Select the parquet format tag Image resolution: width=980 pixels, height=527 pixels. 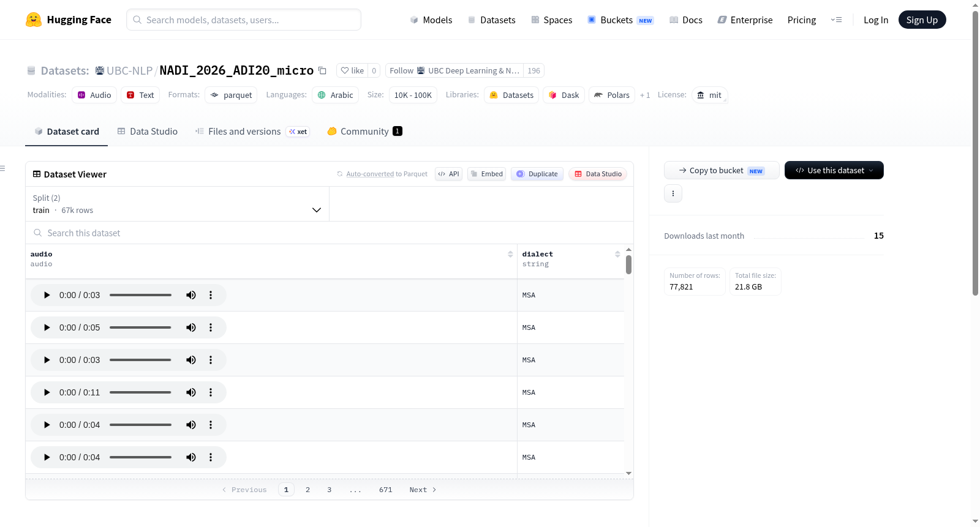(x=231, y=95)
